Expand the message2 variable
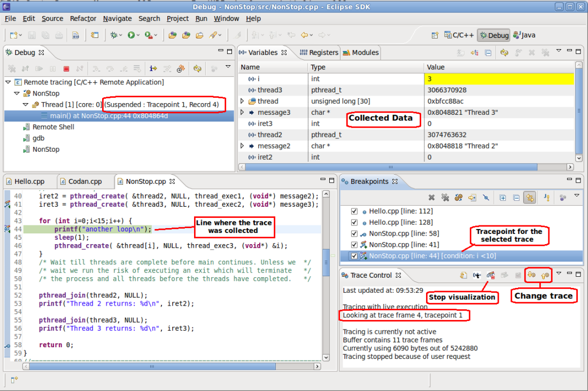 coord(242,146)
